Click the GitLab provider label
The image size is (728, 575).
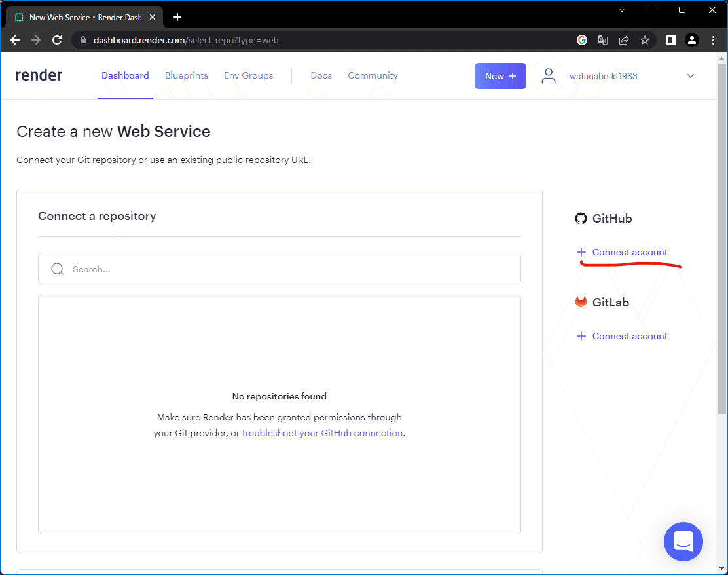(611, 303)
